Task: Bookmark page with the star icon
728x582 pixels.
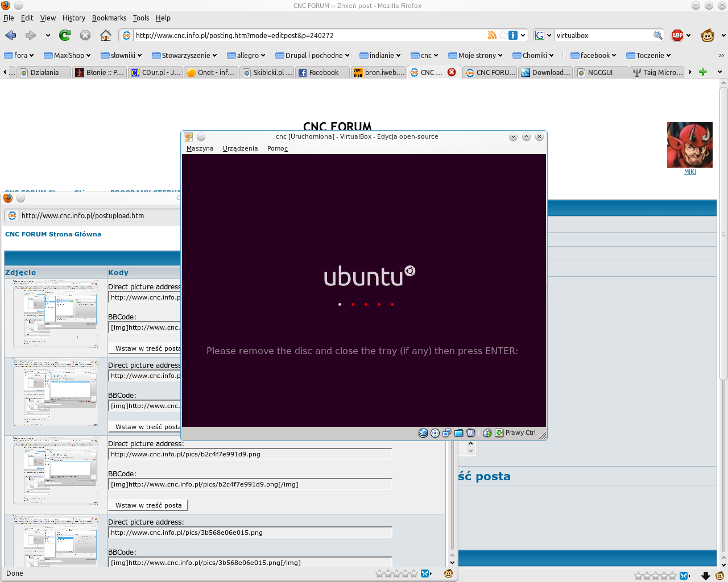Action: 503,35
